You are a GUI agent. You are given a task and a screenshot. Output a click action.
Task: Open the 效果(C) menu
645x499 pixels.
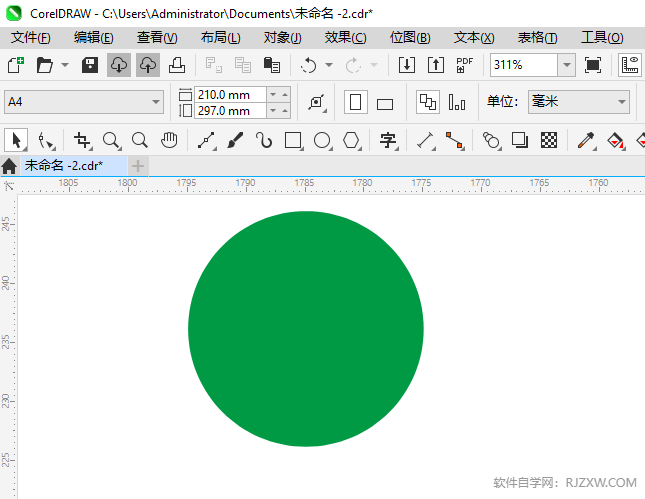click(346, 38)
